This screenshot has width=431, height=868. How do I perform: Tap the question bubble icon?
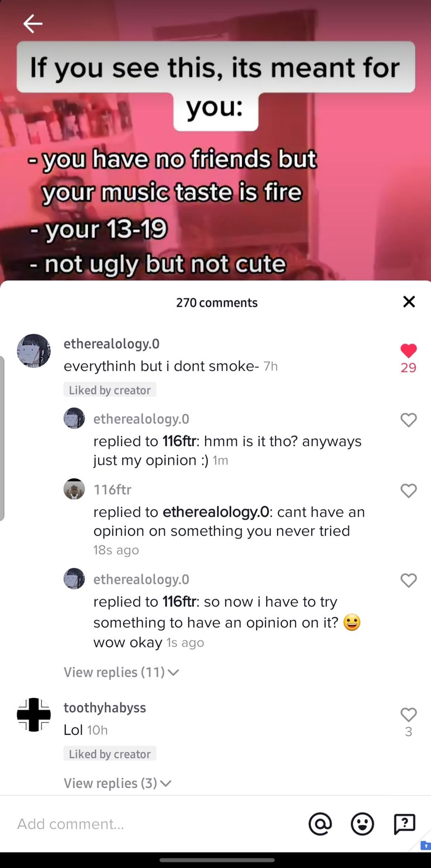[404, 824]
